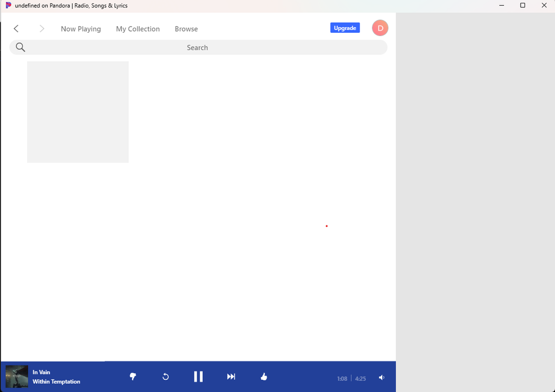Give the song a thumbs up
Screen dimensions: 555x392
click(x=264, y=376)
